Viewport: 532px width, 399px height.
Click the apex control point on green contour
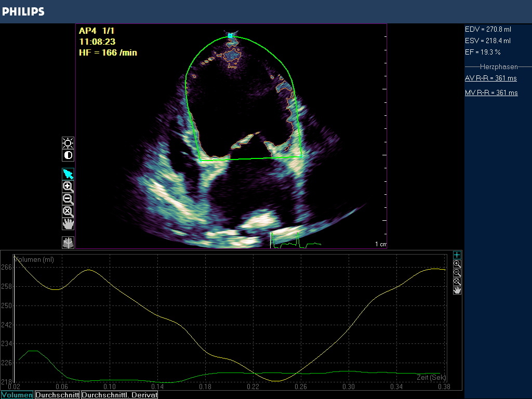pos(230,36)
